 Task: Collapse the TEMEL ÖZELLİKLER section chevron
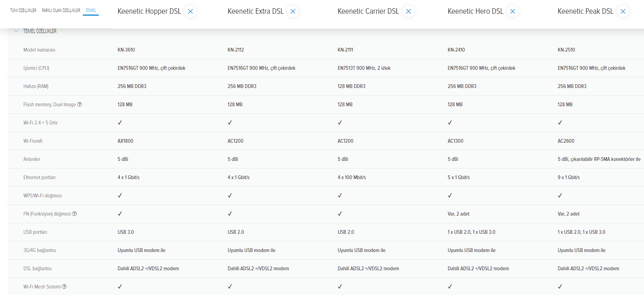click(16, 31)
